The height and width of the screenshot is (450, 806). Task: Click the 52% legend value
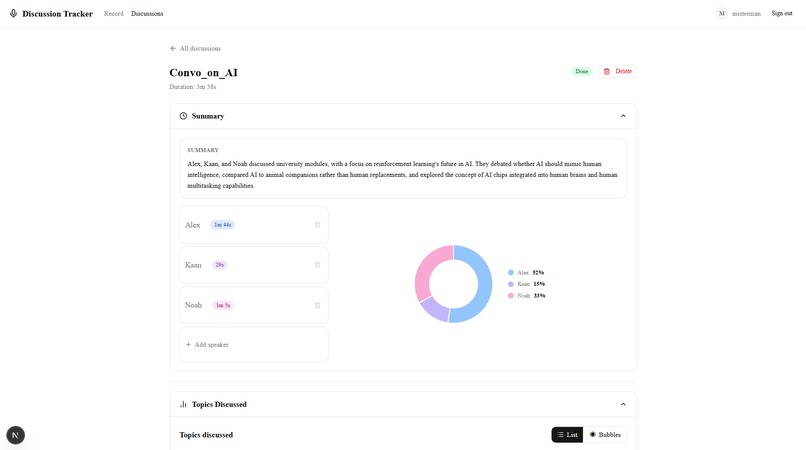click(x=538, y=273)
